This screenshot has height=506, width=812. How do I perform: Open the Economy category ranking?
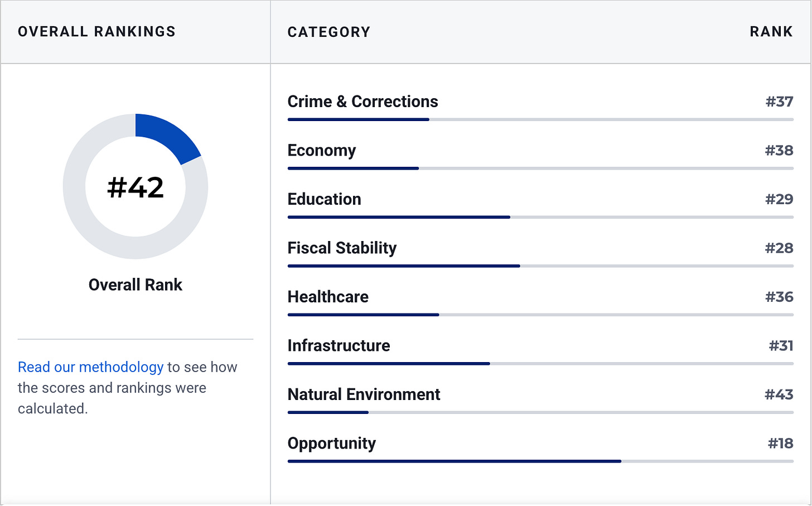tap(321, 151)
